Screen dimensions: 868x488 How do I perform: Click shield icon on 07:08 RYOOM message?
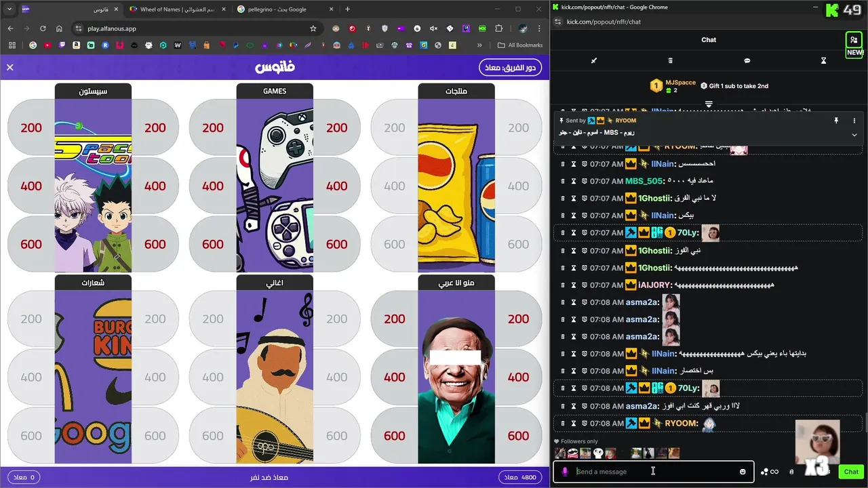(x=584, y=424)
